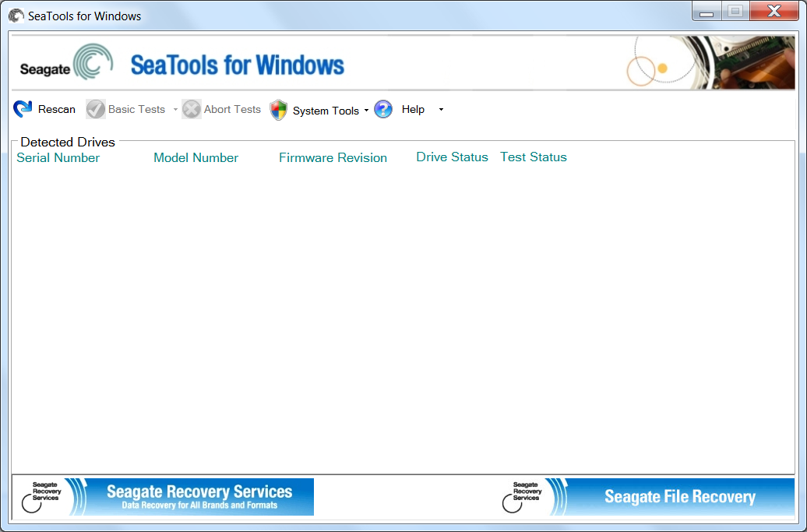Open the System Tools menu
Image resolution: width=807 pixels, height=532 pixels.
click(x=326, y=111)
